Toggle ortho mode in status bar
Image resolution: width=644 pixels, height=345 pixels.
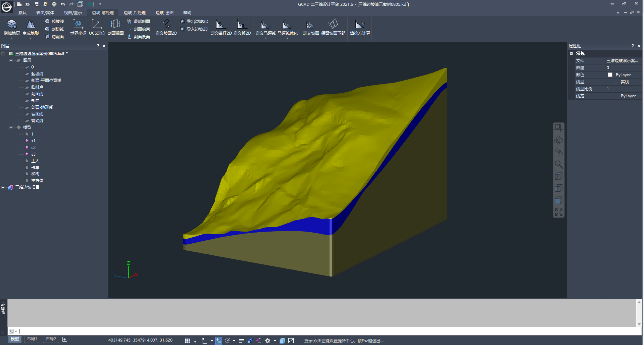[x=196, y=341]
